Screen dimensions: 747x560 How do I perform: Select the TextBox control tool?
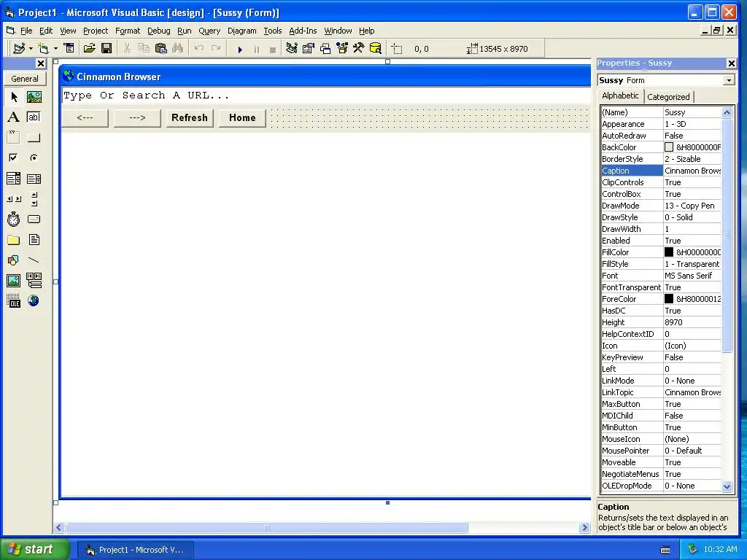34,117
